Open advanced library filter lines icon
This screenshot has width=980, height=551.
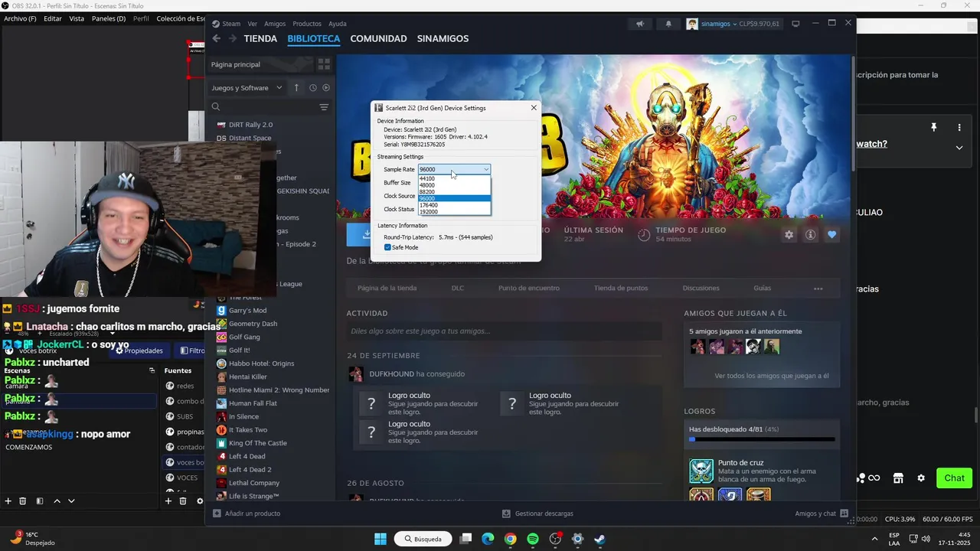point(324,107)
